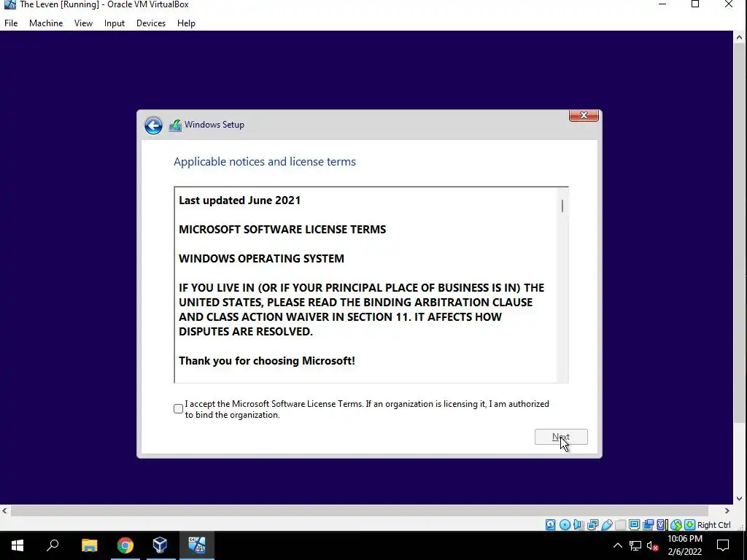Screen dimensions: 747x560
Task: Open the notification center
Action: pos(723,545)
